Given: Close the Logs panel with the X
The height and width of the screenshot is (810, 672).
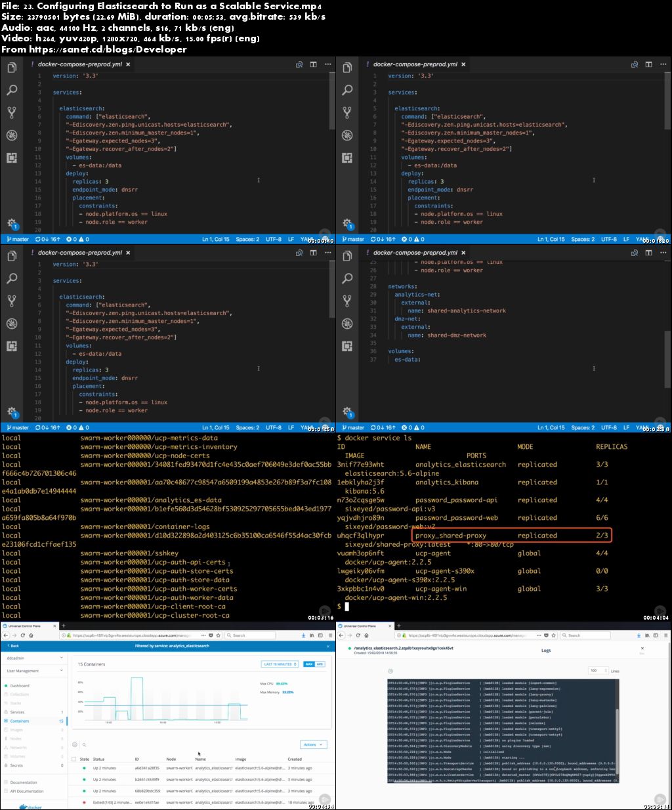Looking at the screenshot, I should [642, 649].
